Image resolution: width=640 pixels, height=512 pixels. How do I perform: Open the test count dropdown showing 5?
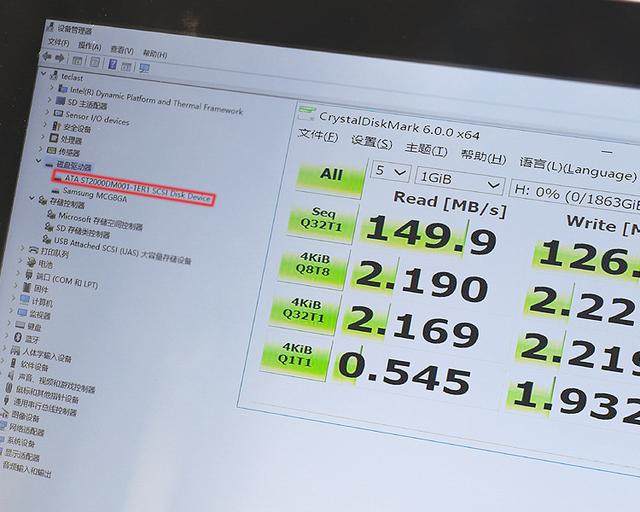pyautogui.click(x=389, y=173)
